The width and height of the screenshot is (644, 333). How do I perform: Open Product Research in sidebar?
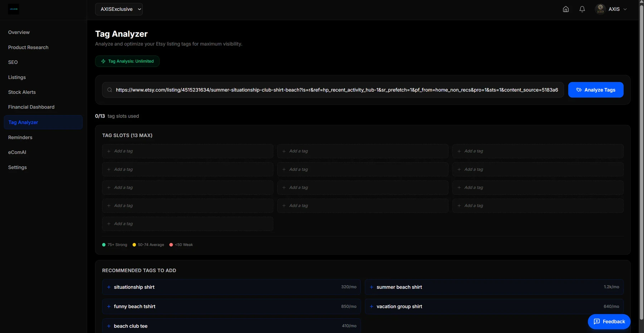[28, 48]
